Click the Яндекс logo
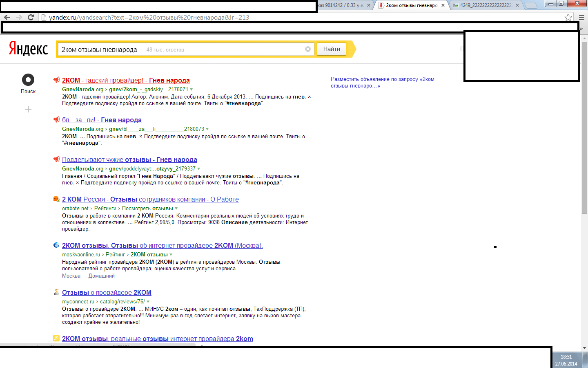Viewport: 588px width, 368px height. [28, 49]
